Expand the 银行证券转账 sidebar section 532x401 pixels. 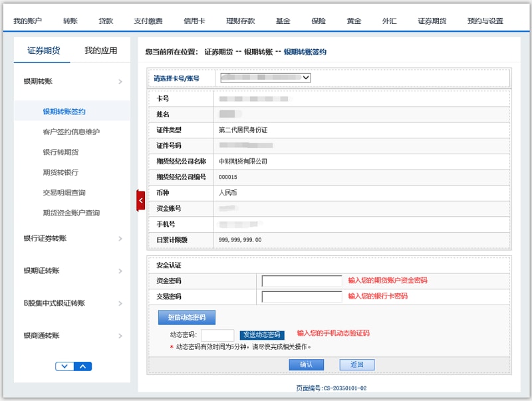pos(120,239)
